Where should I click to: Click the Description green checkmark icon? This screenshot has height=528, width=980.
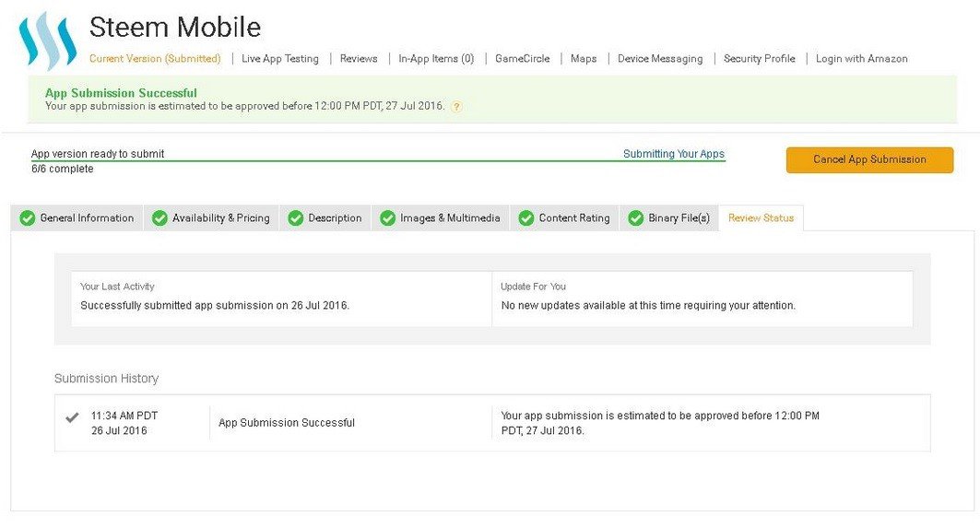(296, 218)
